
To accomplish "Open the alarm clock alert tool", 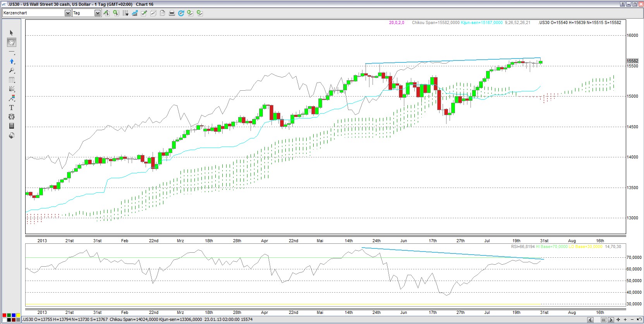I will 11,117.
